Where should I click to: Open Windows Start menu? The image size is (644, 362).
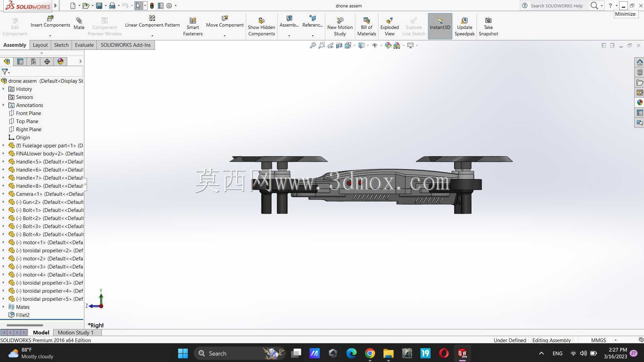tap(183, 353)
